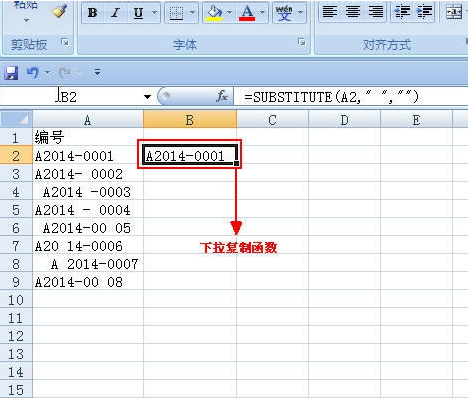The height and width of the screenshot is (398, 468).
Task: Click the SUBSTITUTE formula bar field
Action: point(350,97)
